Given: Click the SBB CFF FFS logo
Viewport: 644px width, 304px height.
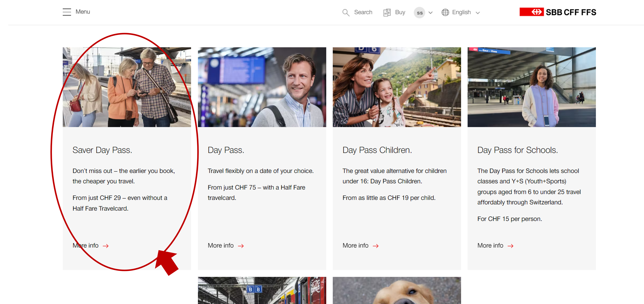Looking at the screenshot, I should pos(557,12).
